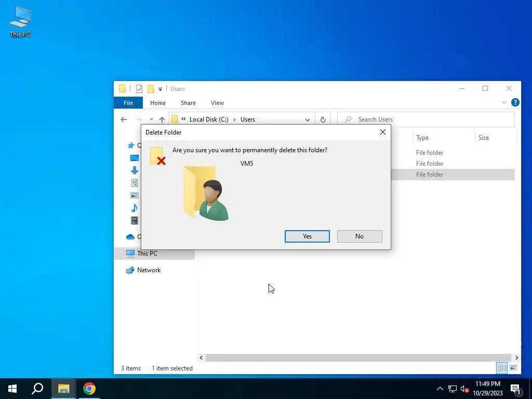
Task: Select Network in navigation pane
Action: point(149,270)
